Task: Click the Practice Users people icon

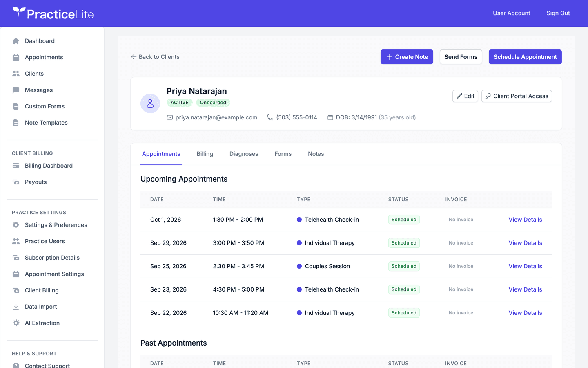Action: pos(16,241)
